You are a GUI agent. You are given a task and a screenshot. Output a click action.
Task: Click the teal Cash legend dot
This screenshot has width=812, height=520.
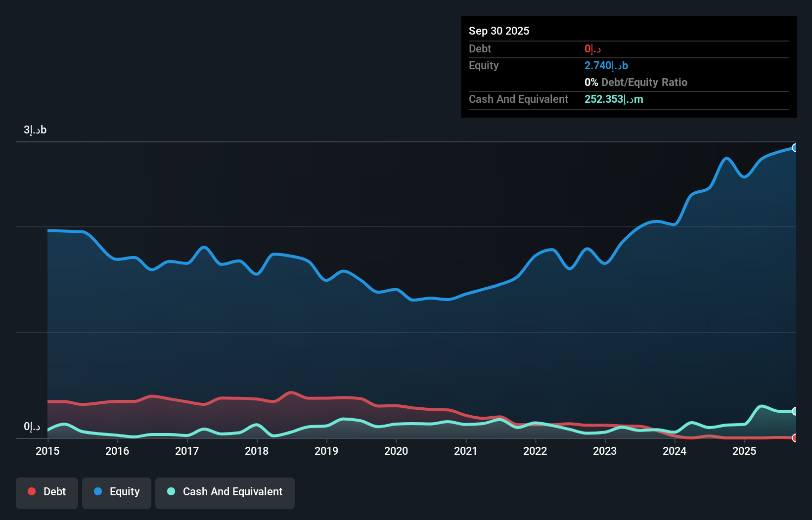click(171, 491)
